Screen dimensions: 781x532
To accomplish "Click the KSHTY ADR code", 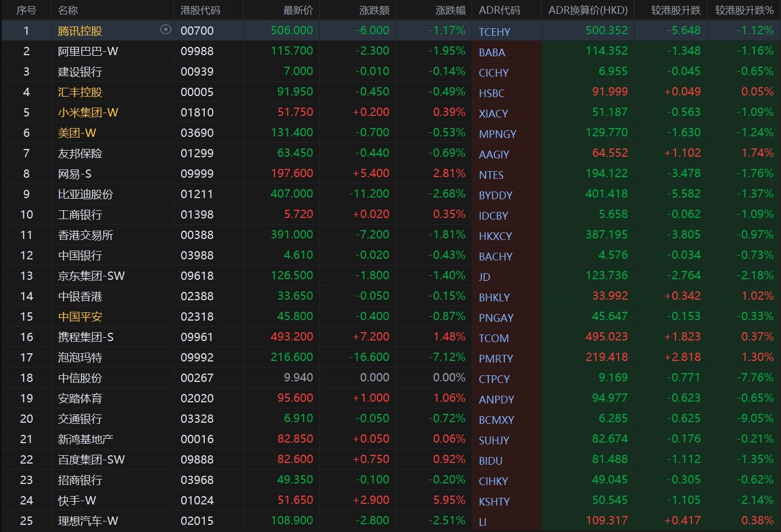I will coord(494,502).
